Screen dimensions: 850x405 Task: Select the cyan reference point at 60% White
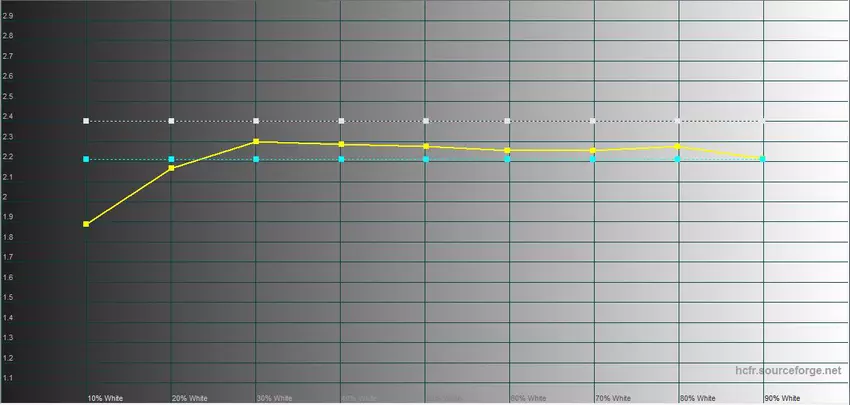[508, 159]
